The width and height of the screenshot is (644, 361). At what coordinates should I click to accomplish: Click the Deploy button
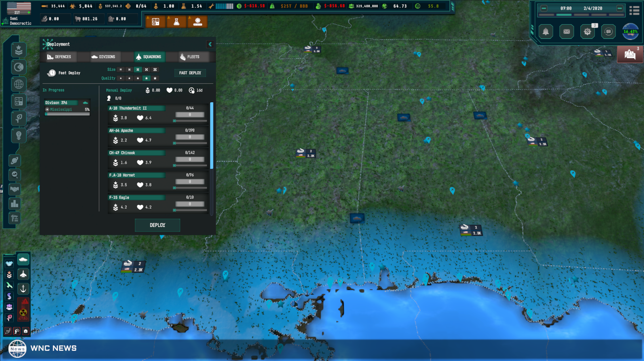[157, 225]
